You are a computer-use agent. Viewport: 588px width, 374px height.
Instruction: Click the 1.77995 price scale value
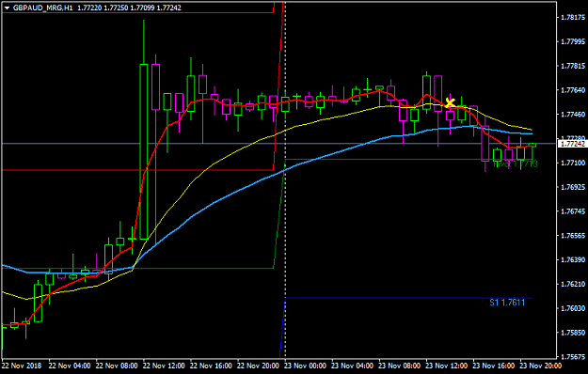click(x=573, y=41)
